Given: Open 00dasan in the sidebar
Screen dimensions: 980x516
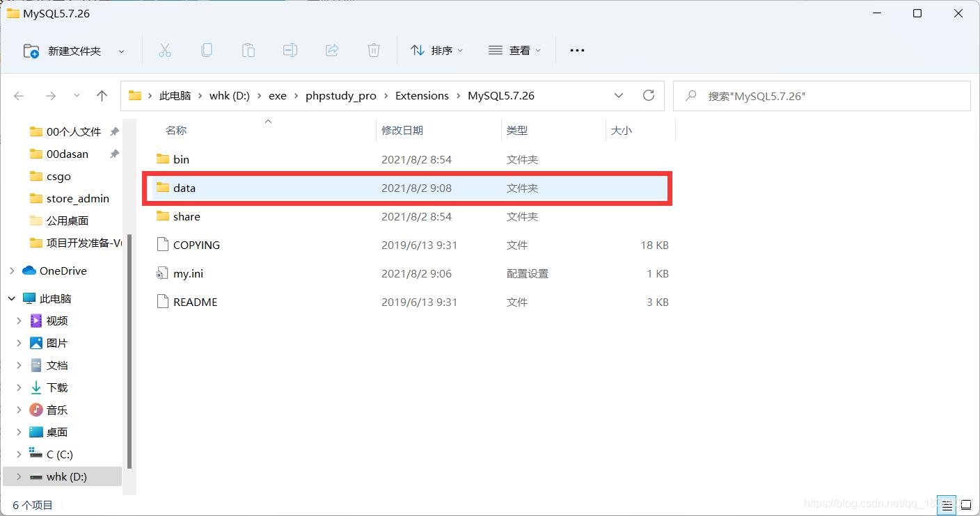Looking at the screenshot, I should pyautogui.click(x=67, y=154).
